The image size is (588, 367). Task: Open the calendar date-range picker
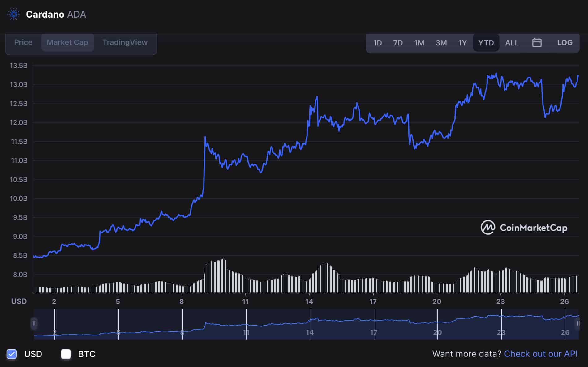(x=537, y=43)
